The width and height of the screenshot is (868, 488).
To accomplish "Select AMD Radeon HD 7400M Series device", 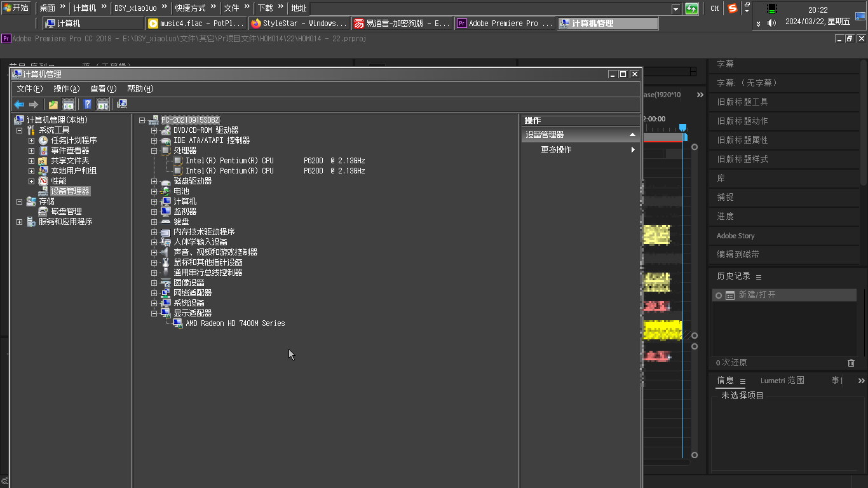I will coord(235,323).
